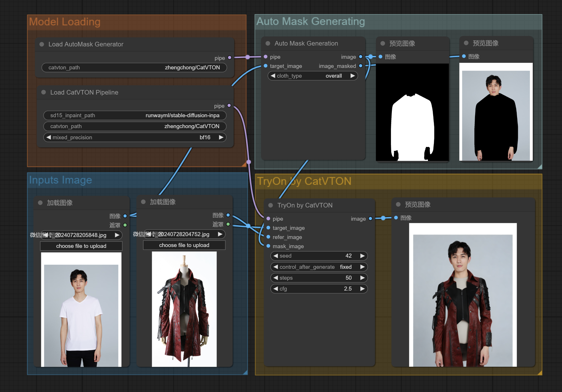Decrease seed value with left arrow
Viewport: 562px width, 392px height.
point(276,256)
